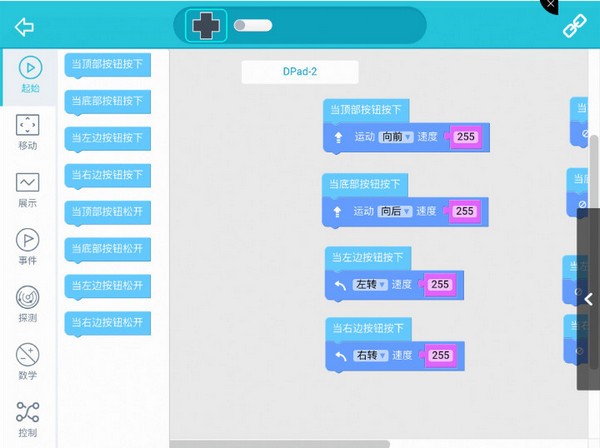Pick palette block 当右边按钮按下

[x=108, y=176]
